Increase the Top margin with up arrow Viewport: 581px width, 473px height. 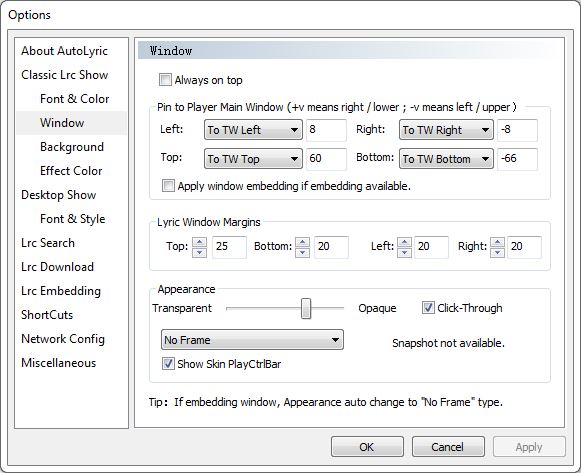pyautogui.click(x=199, y=242)
